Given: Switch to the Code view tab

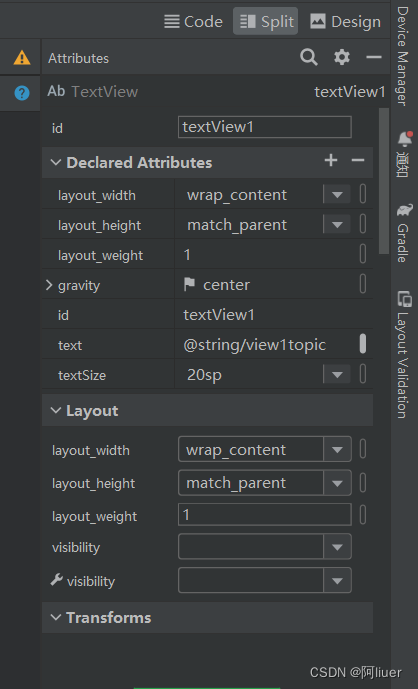Looking at the screenshot, I should tap(193, 22).
